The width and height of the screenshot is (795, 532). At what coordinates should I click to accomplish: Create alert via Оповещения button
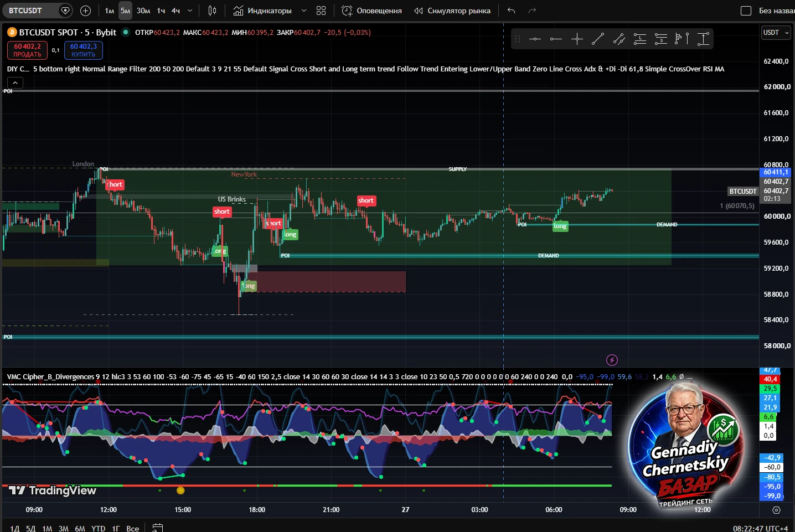[x=372, y=11]
